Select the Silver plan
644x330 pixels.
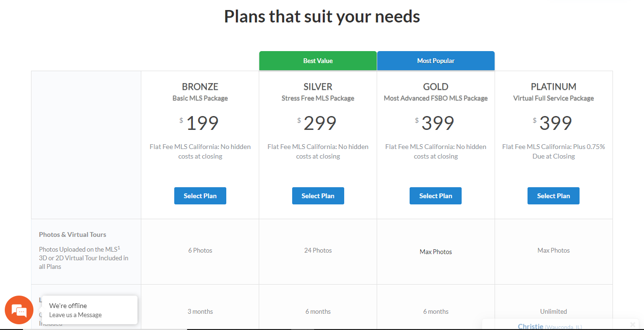(318, 196)
